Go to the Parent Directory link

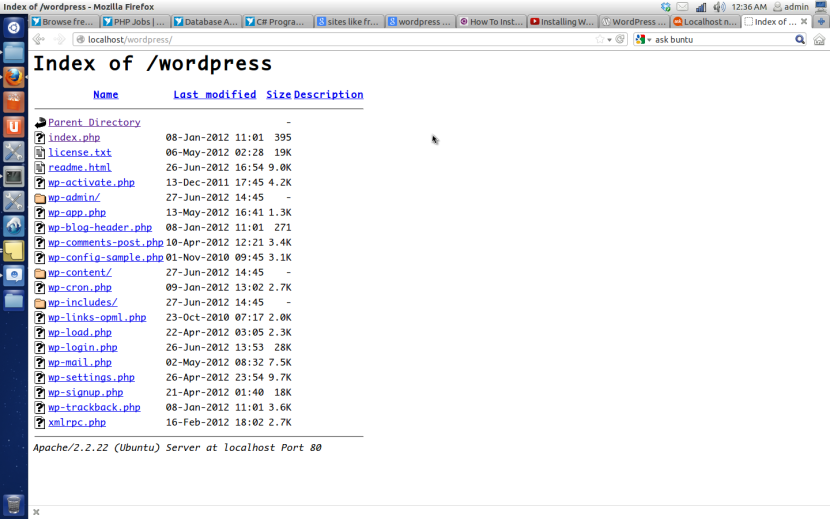click(94, 123)
